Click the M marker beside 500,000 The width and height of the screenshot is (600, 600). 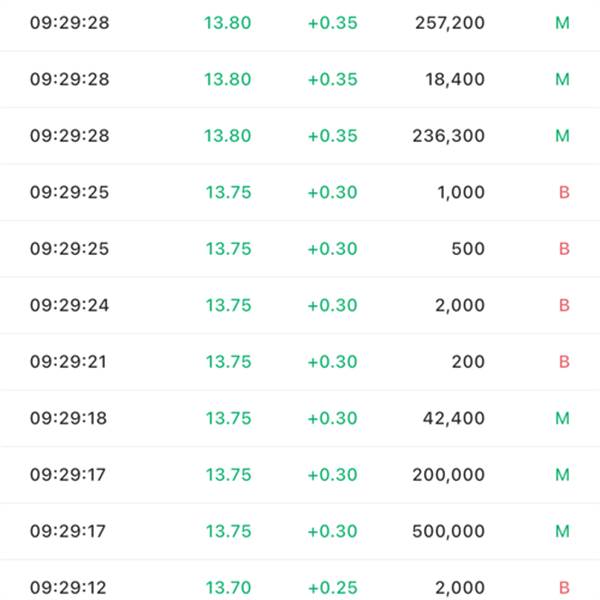click(562, 531)
